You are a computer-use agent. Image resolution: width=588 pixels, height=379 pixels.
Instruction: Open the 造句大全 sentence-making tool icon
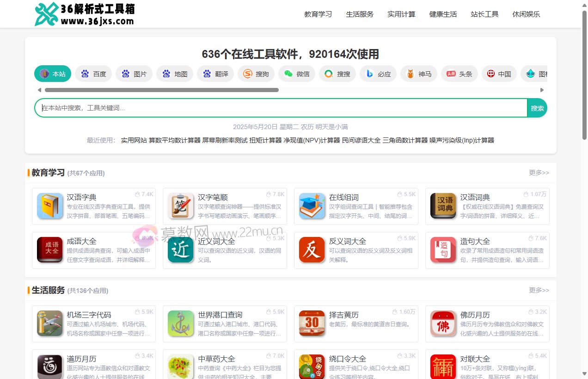point(443,250)
